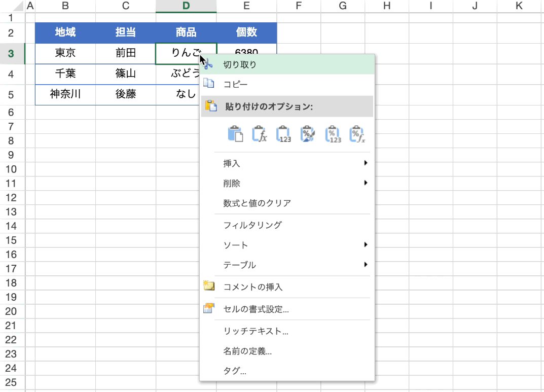The image size is (544, 392).
Task: Select row 25 header
Action: 12,382
